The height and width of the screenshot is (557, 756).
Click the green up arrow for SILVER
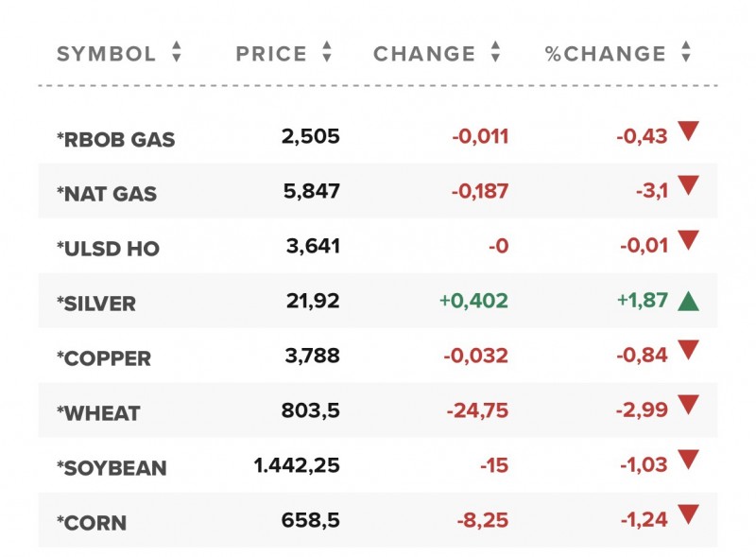(x=688, y=302)
